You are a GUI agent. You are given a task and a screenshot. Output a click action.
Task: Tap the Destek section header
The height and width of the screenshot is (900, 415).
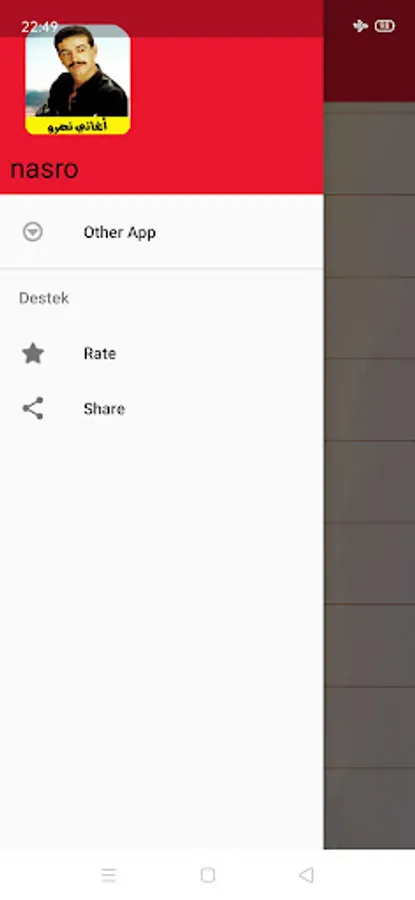44,298
